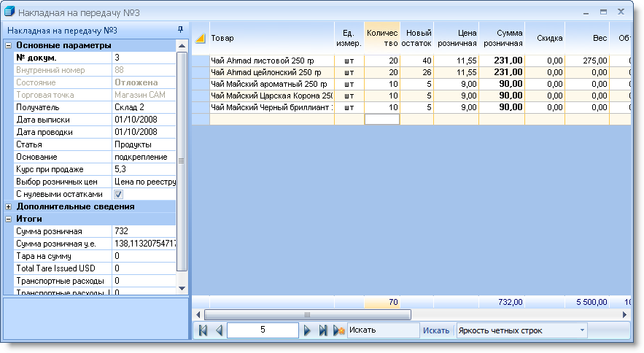
Task: Add new record with star arrow button
Action: point(339,330)
